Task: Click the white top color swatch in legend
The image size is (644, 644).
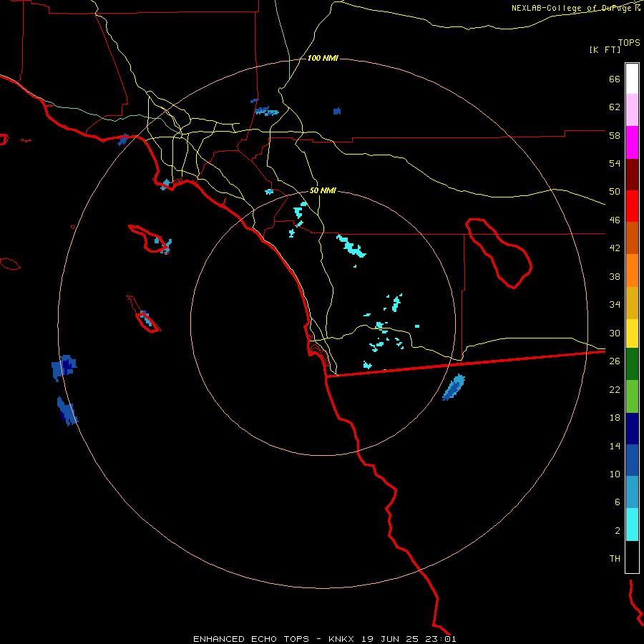Action: (632, 79)
